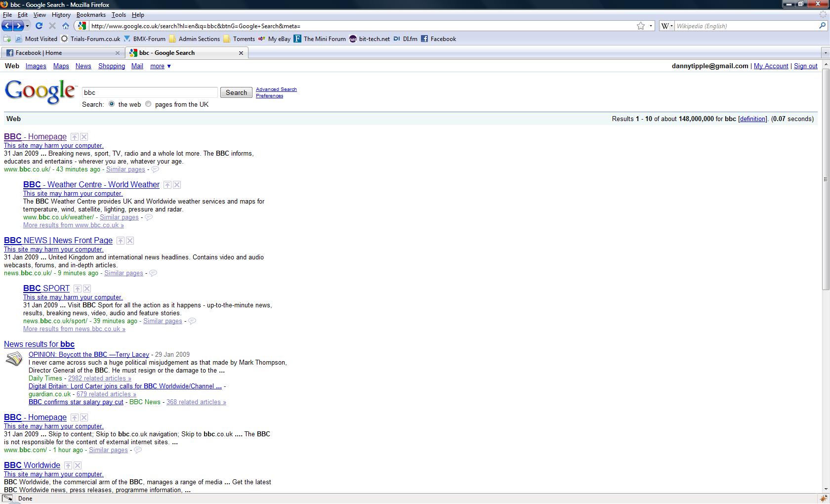Go to the home page icon

tap(65, 26)
